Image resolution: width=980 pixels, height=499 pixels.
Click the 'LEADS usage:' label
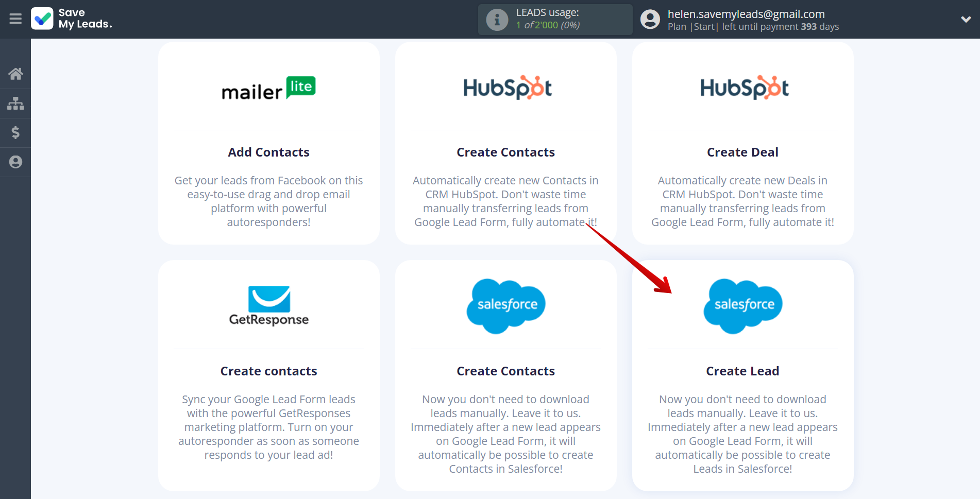click(x=548, y=12)
